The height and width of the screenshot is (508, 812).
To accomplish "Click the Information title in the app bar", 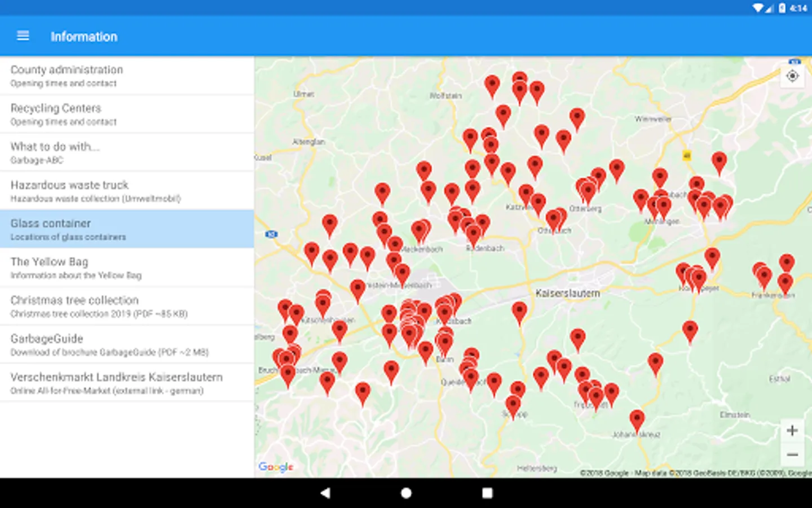I will click(x=84, y=37).
